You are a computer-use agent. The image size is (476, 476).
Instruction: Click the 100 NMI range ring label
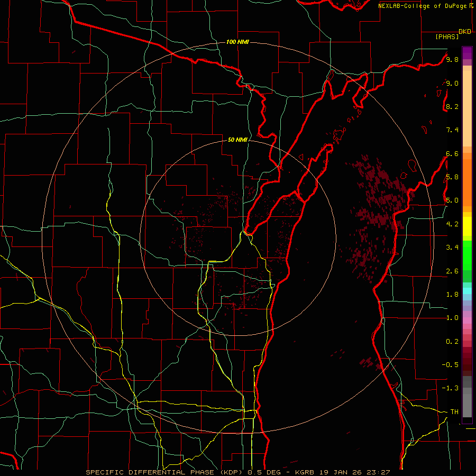click(x=237, y=42)
